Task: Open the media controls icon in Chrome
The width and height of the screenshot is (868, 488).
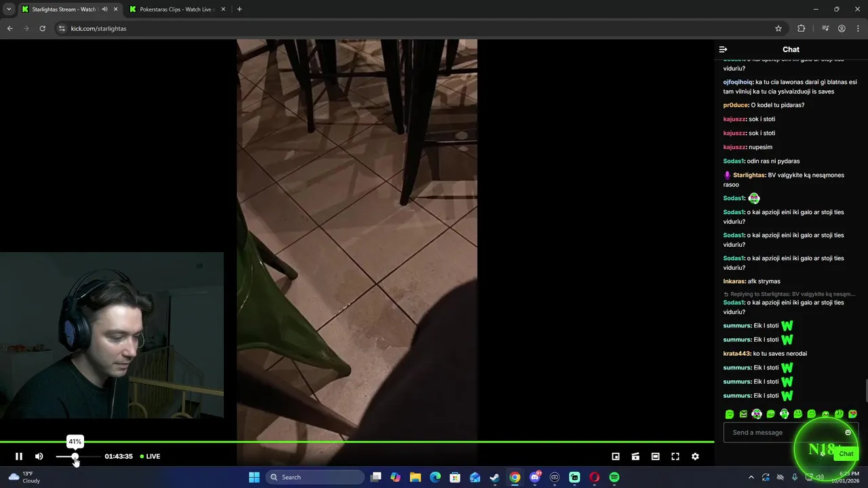Action: tap(825, 28)
